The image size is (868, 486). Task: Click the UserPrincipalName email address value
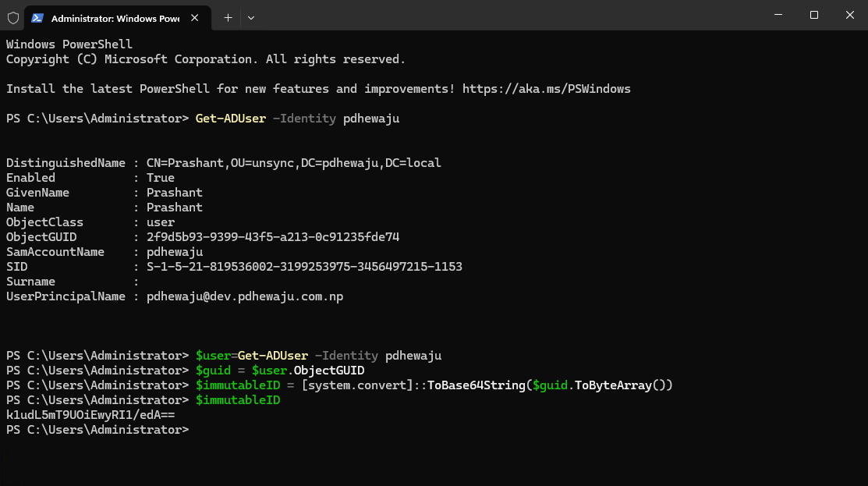245,296
